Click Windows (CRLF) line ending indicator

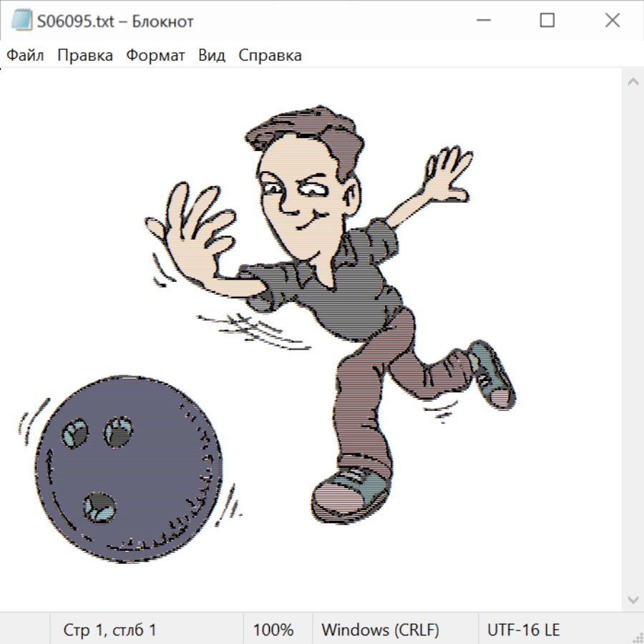click(380, 630)
